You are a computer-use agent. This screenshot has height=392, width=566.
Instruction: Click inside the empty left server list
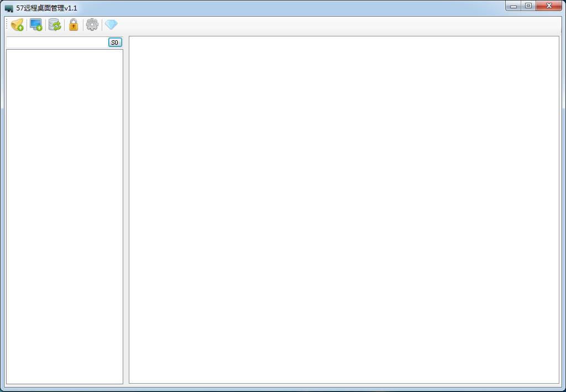64,215
